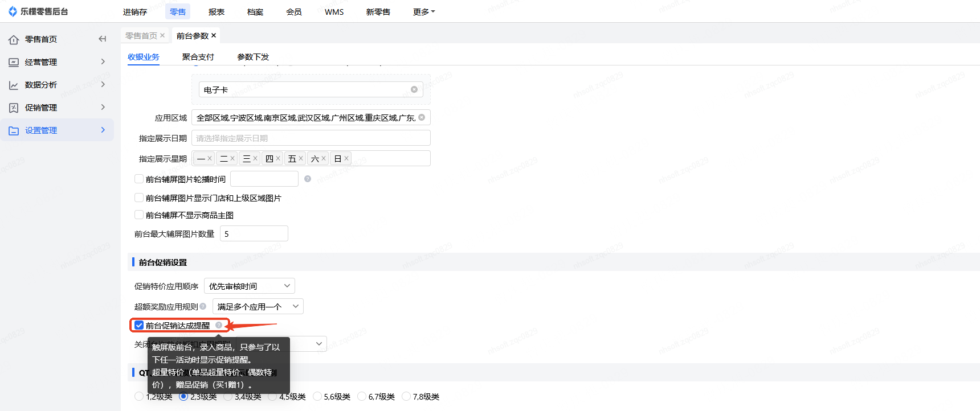Screen dimensions: 980x411
Task: Remove weekday 一 tag
Action: click(x=210, y=158)
